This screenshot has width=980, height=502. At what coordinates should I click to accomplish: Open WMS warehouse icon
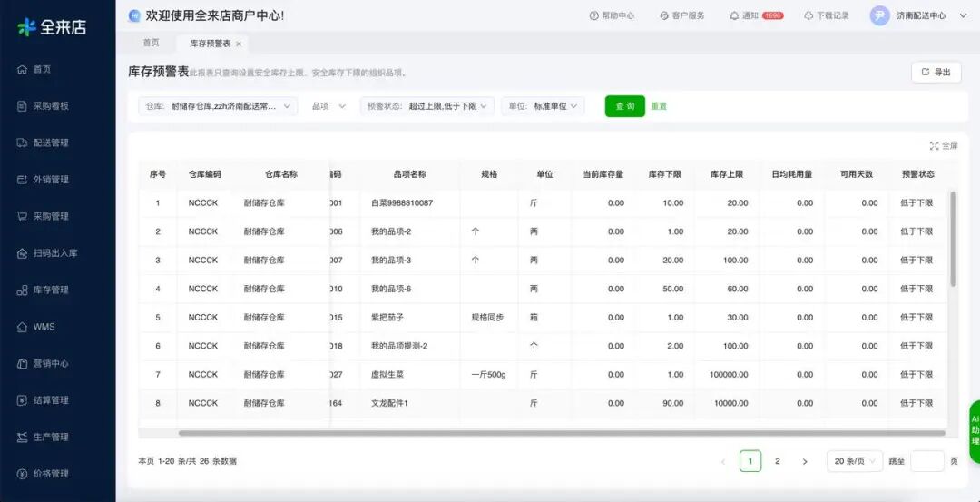(x=22, y=327)
